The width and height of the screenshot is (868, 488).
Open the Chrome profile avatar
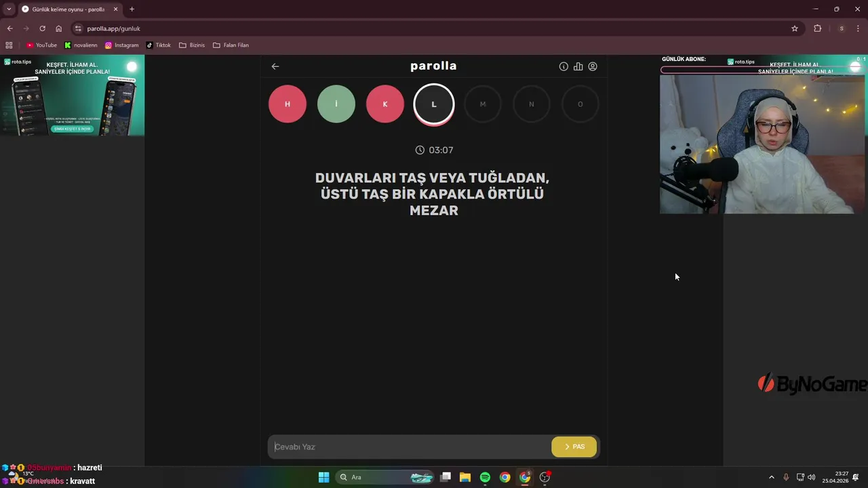842,28
